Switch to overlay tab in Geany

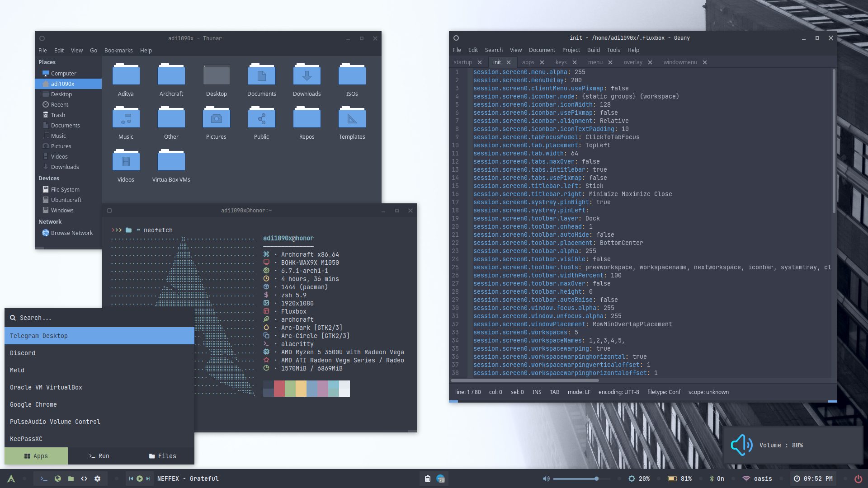click(632, 62)
